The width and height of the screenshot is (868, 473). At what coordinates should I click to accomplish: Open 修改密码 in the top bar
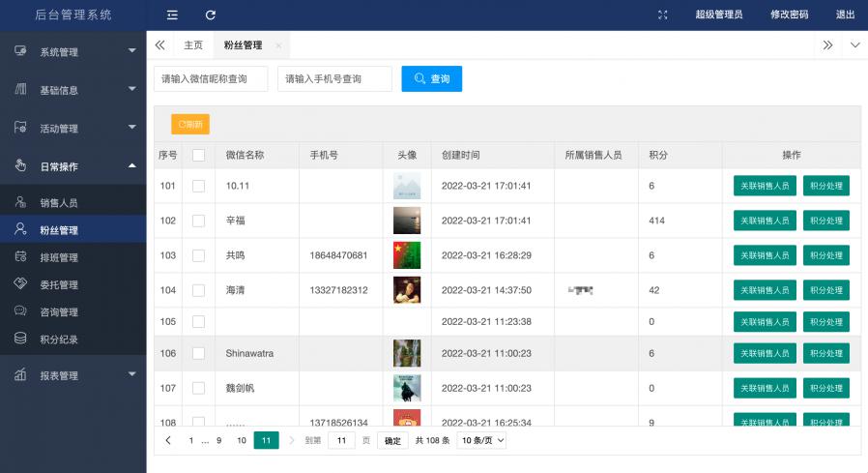[x=789, y=15]
